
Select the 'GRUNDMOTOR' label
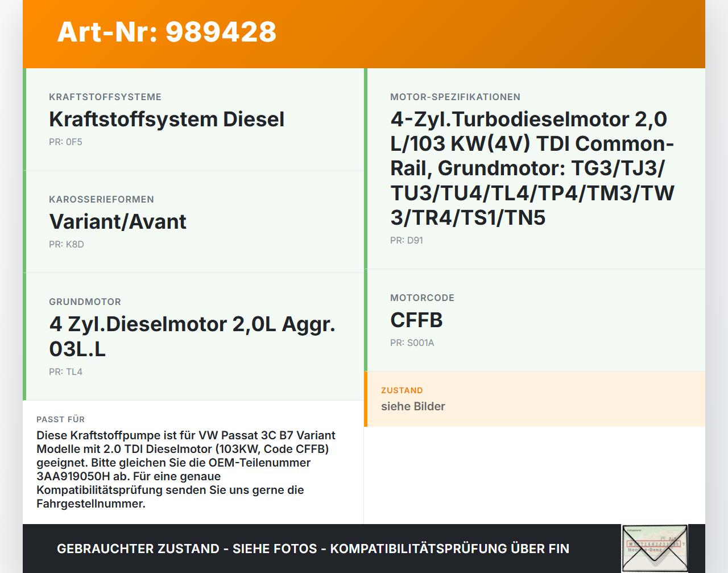(85, 302)
